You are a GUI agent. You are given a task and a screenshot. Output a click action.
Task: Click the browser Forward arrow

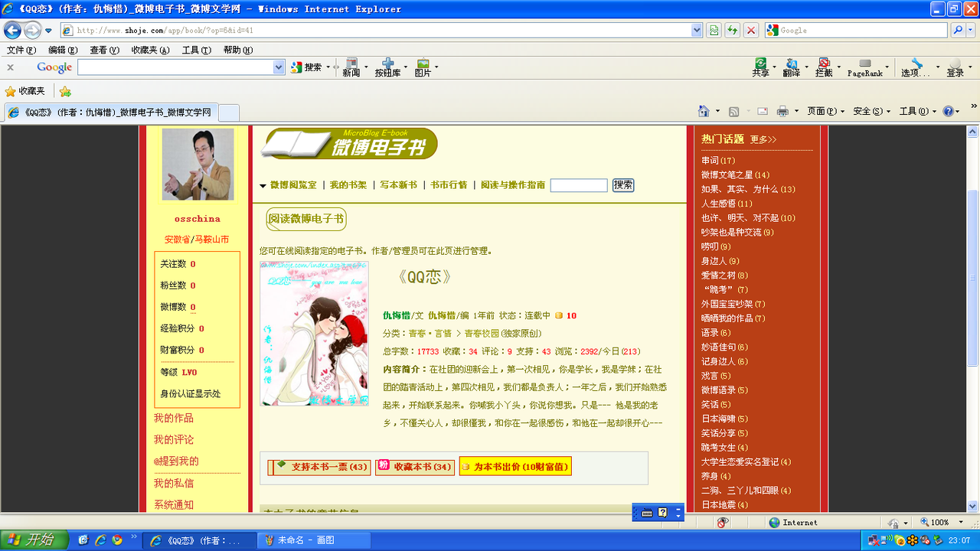coord(32,31)
